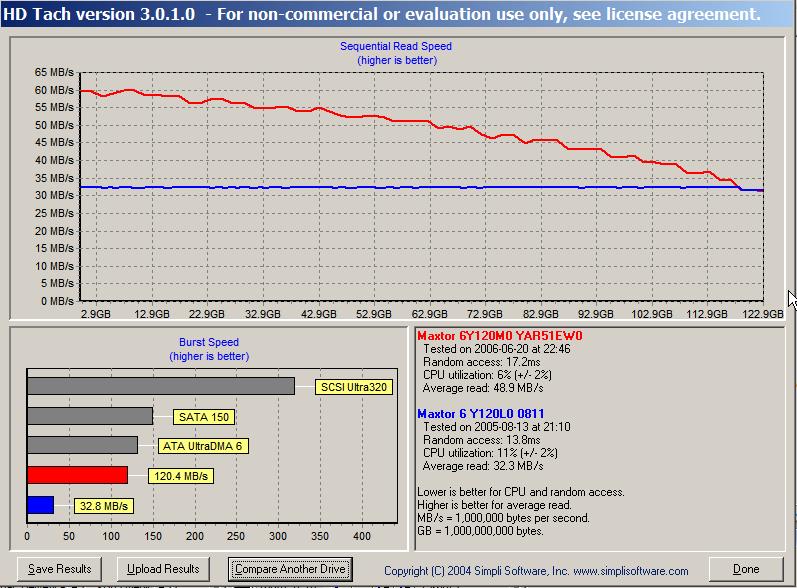The image size is (797, 588).
Task: Click the 400 mark on burst axis
Action: point(362,536)
